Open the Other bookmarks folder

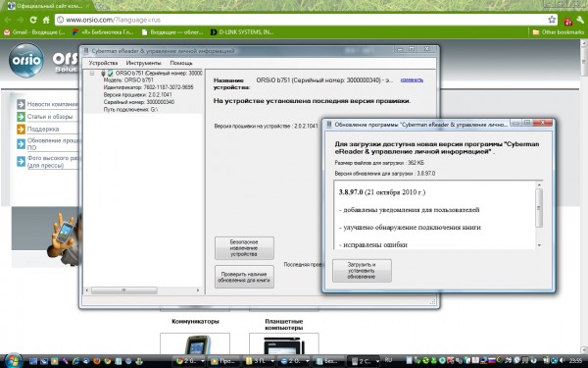(x=559, y=32)
